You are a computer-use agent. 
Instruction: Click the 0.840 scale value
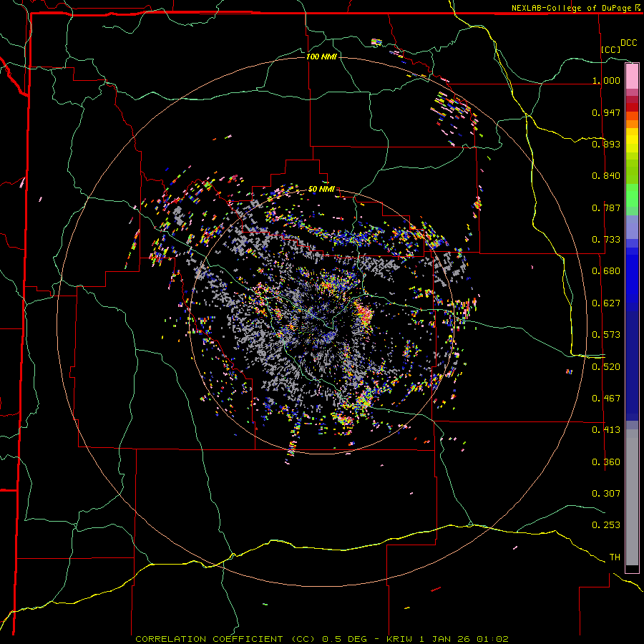point(606,176)
